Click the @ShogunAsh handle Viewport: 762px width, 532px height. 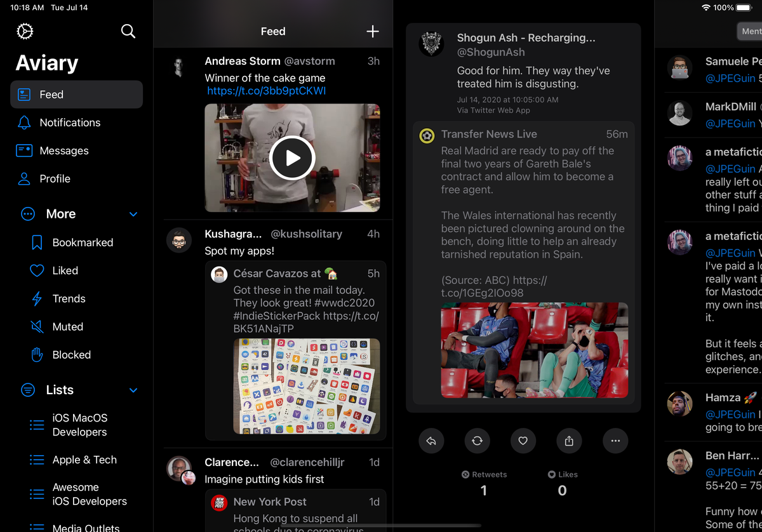pos(491,52)
